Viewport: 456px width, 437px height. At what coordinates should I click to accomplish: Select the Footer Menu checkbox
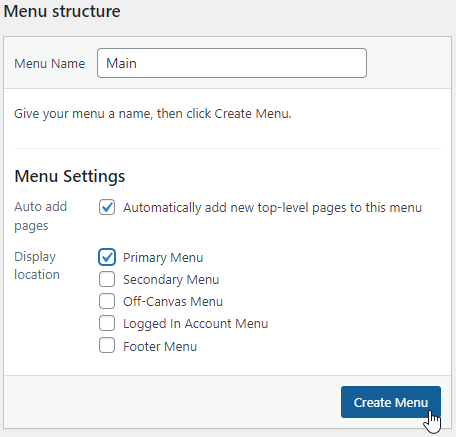click(107, 345)
